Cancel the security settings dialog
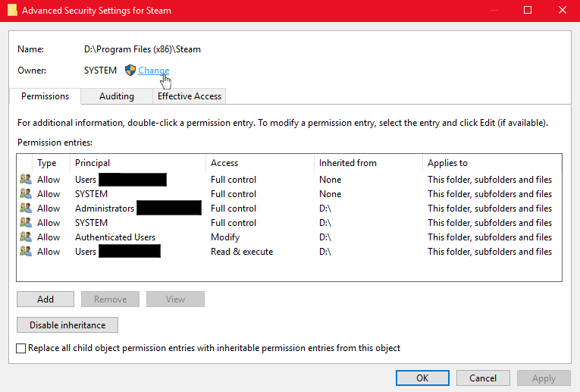Screen dimensions: 580x392 pos(483,378)
